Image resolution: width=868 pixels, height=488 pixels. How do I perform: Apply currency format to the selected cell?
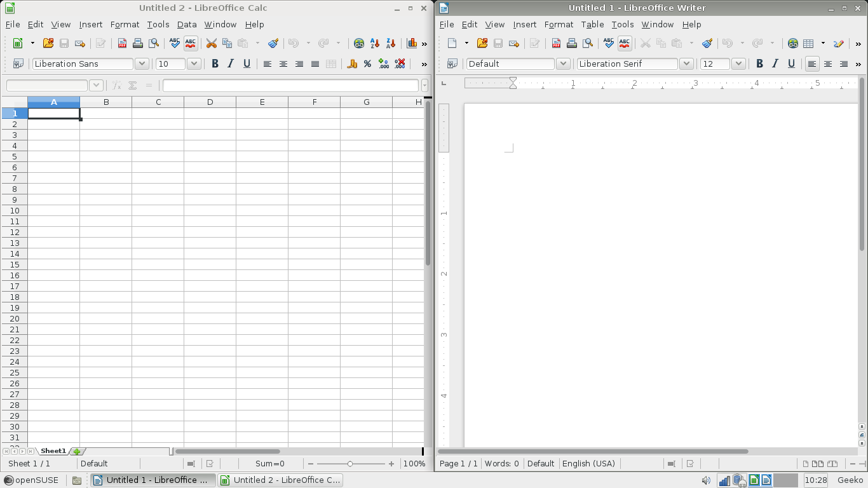[352, 64]
